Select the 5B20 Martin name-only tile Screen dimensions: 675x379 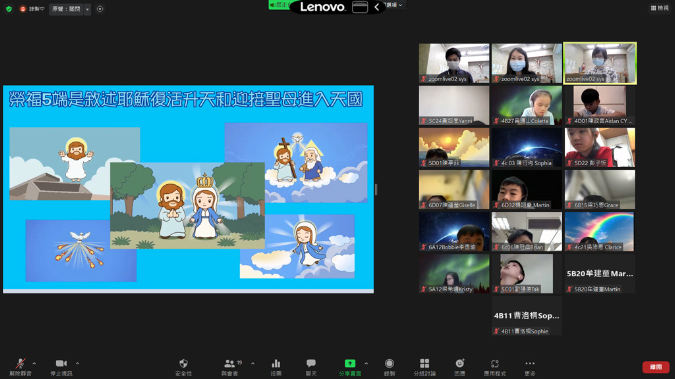click(x=600, y=274)
